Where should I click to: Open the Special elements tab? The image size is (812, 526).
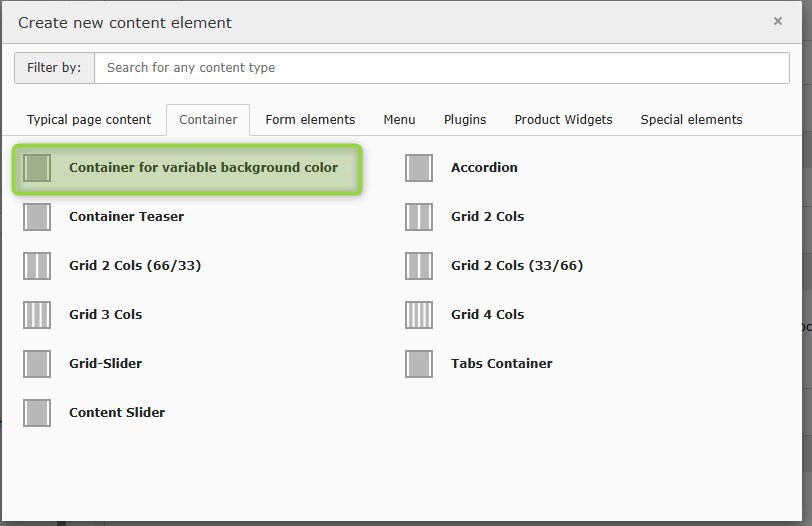pos(691,120)
